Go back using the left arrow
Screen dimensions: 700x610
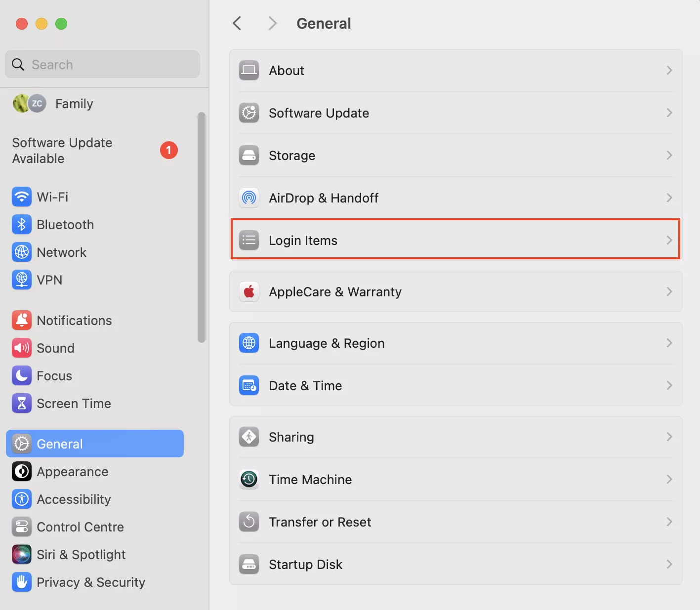tap(237, 23)
